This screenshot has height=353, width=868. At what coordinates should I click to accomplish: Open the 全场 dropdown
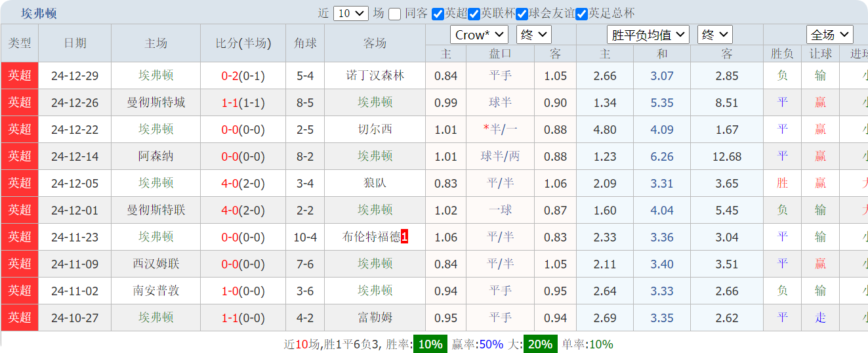pos(829,35)
